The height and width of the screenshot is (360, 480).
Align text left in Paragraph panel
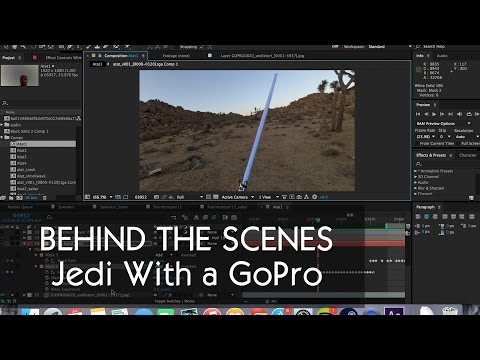(418, 217)
